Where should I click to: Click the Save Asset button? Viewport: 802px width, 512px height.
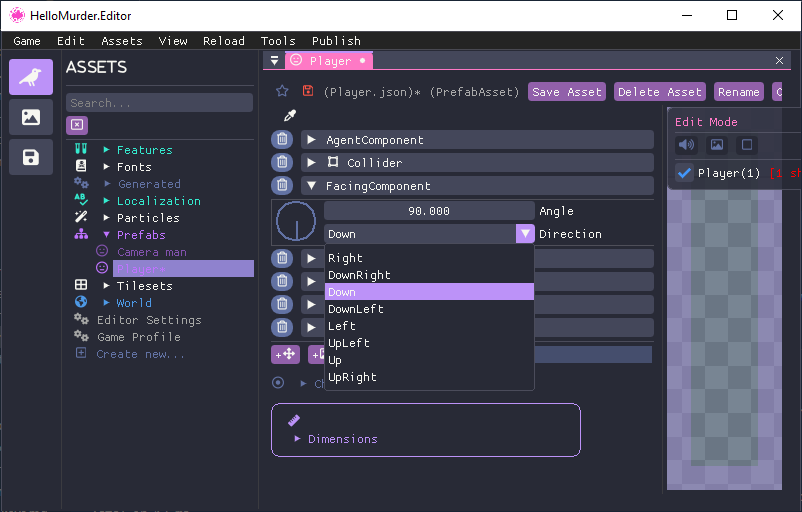[x=567, y=92]
